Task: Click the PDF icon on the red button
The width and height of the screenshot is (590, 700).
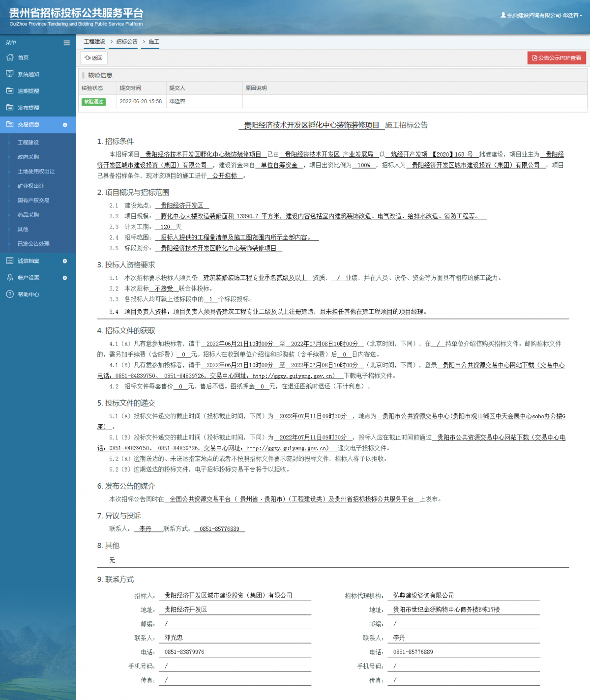Action: tap(535, 58)
